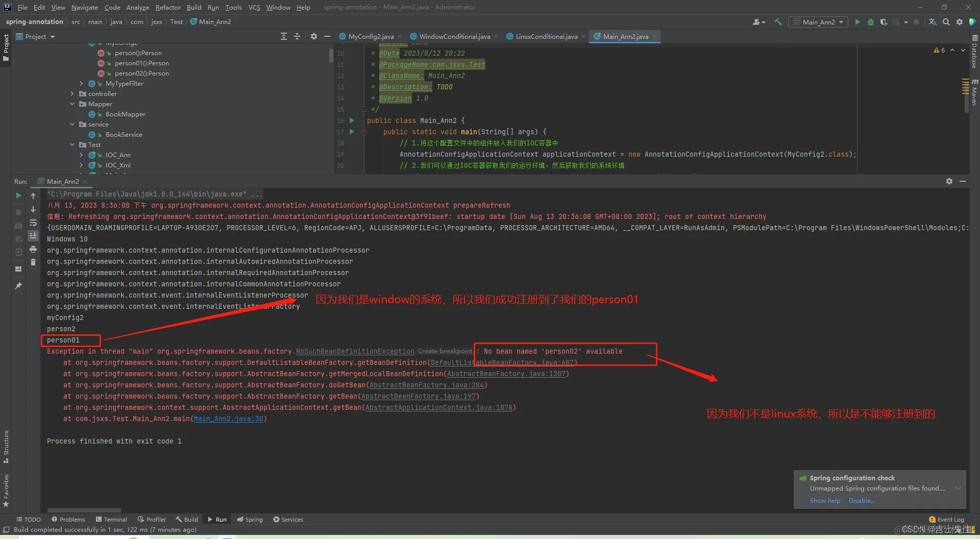Click run gutter icon beside class Main_Ann2
This screenshot has width=980, height=539.
[x=352, y=120]
